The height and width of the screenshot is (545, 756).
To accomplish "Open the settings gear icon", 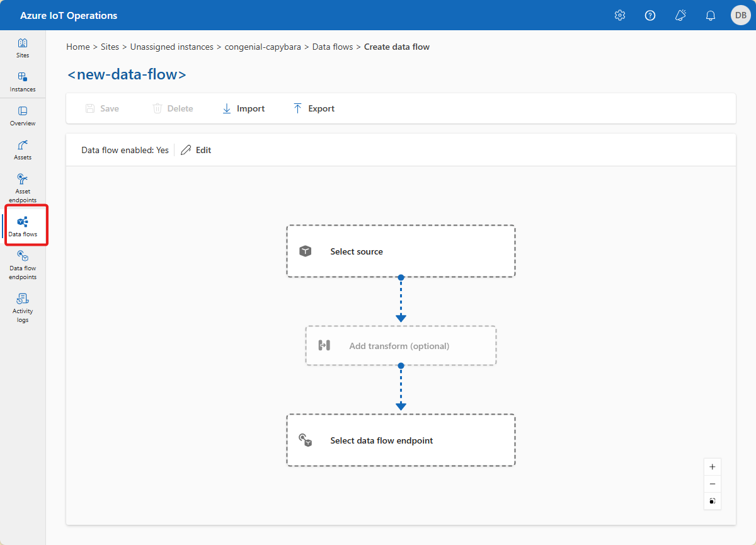I will (620, 15).
